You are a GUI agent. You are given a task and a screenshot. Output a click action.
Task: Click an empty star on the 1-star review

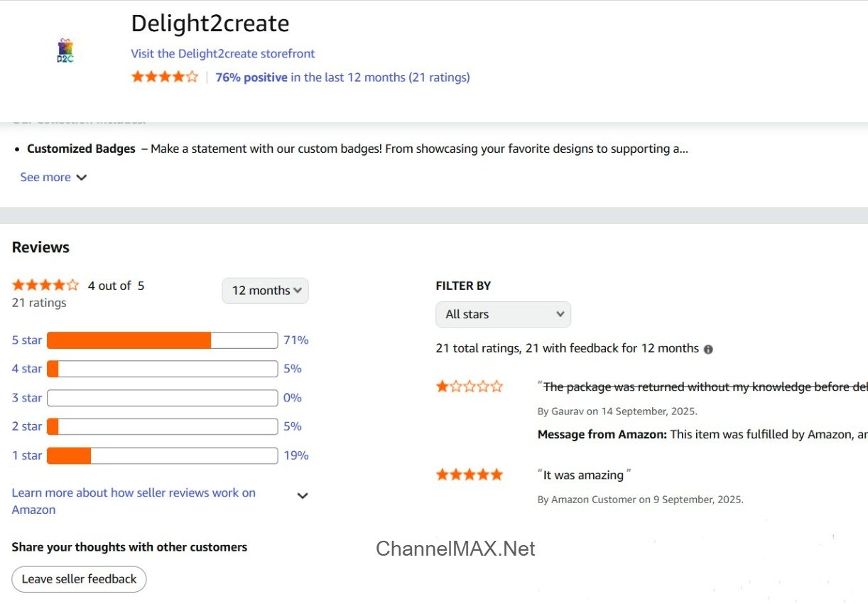[470, 386]
